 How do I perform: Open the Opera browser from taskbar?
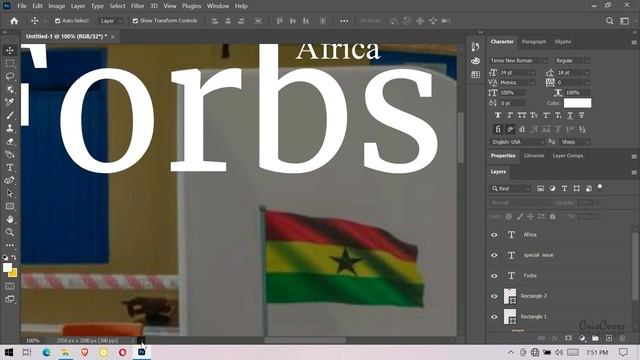pos(122,352)
